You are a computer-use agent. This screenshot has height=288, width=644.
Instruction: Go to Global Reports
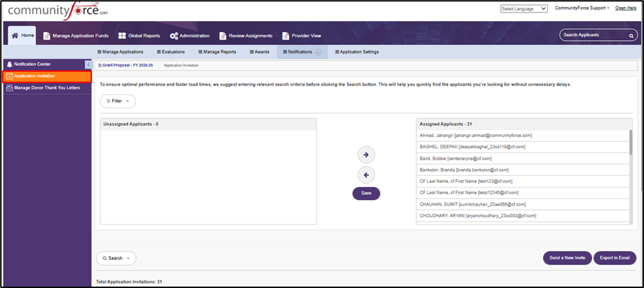(x=139, y=36)
